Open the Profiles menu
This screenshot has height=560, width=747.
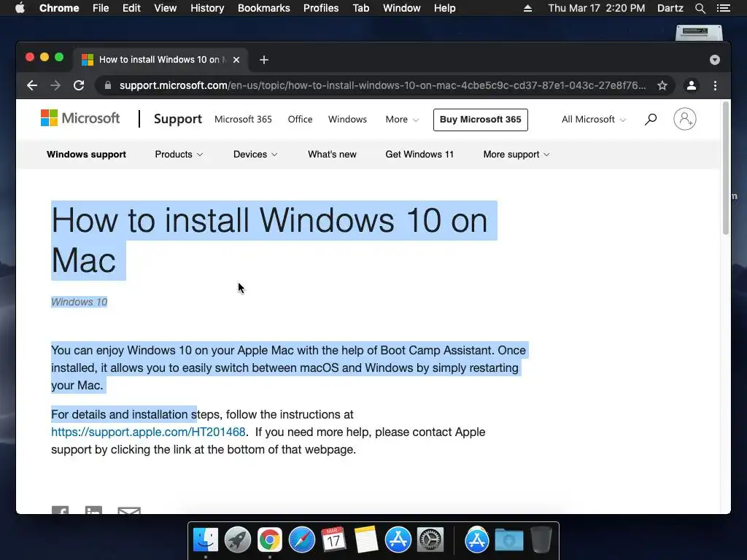pos(321,8)
